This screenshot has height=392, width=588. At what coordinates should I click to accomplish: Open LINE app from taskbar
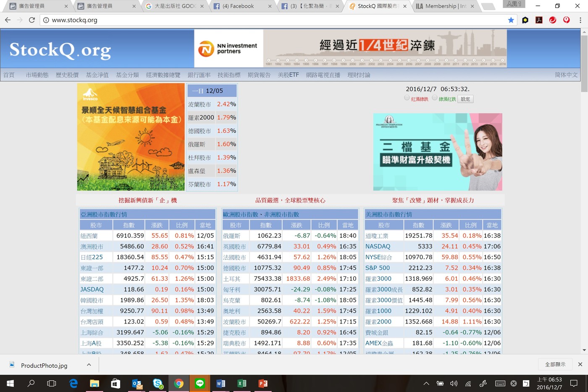coord(200,383)
